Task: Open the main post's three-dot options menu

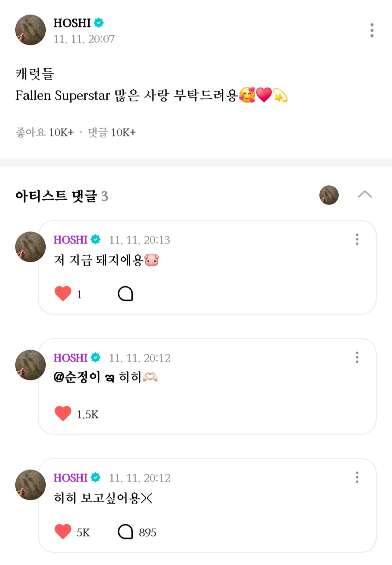Action: (372, 30)
